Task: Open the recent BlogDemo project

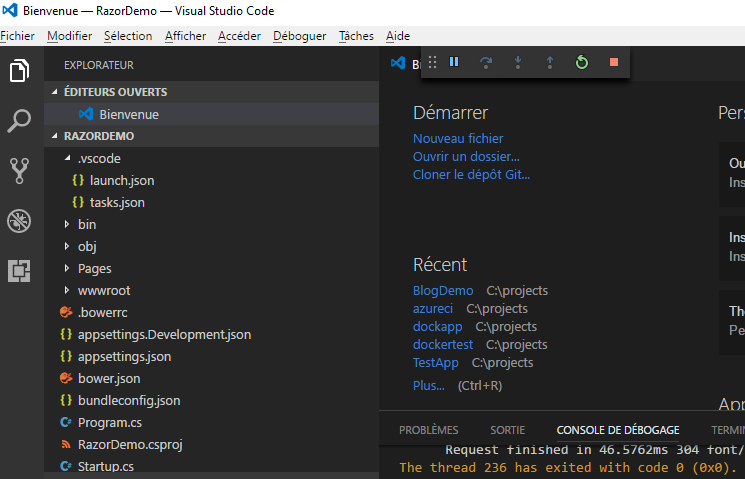Action: tap(443, 290)
